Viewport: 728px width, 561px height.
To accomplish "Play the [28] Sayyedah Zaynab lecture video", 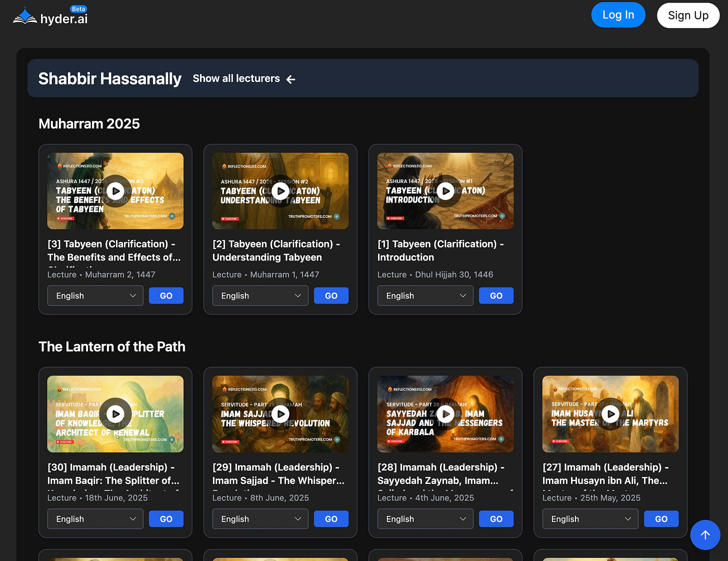I will coord(445,414).
